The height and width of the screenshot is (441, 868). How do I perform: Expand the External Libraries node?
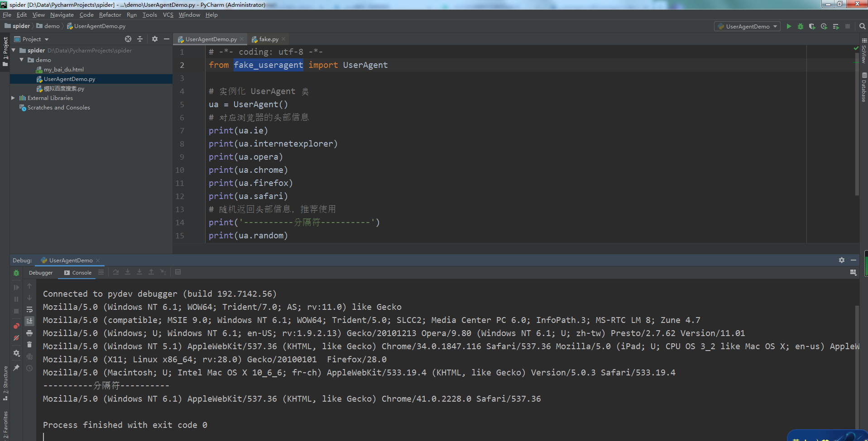click(x=13, y=98)
